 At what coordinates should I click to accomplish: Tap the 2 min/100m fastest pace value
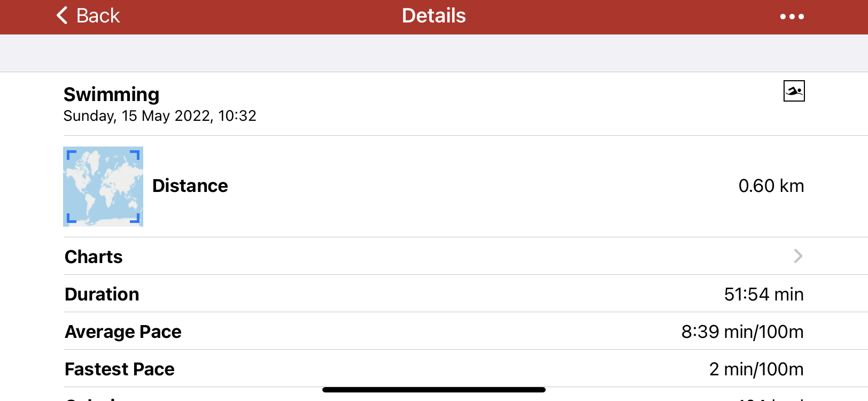click(756, 369)
